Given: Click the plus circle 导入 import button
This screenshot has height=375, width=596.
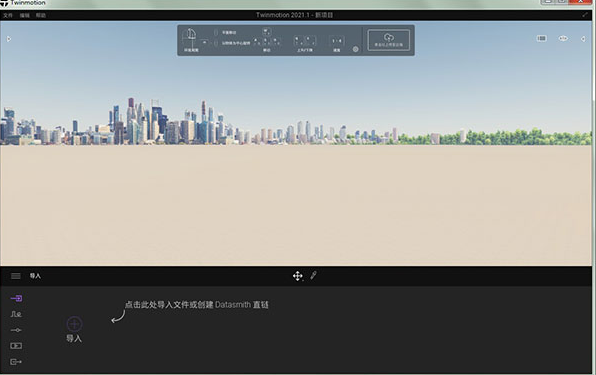Looking at the screenshot, I should click(74, 324).
